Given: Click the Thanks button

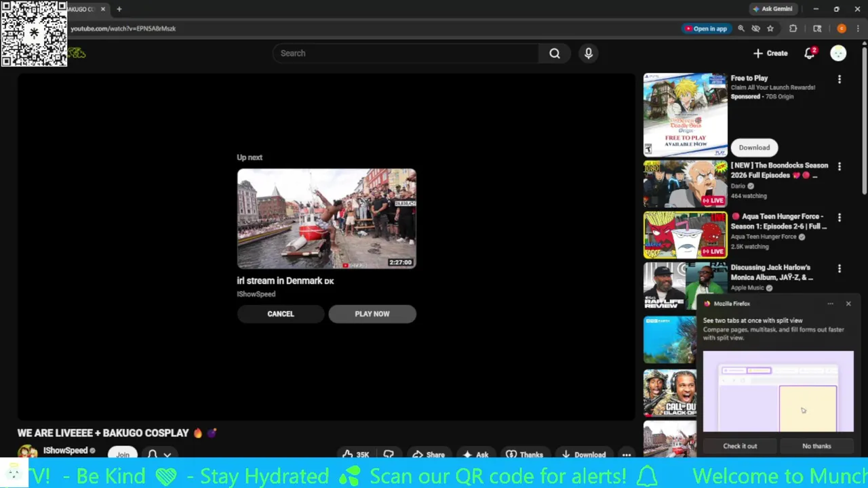Looking at the screenshot, I should tap(524, 455).
